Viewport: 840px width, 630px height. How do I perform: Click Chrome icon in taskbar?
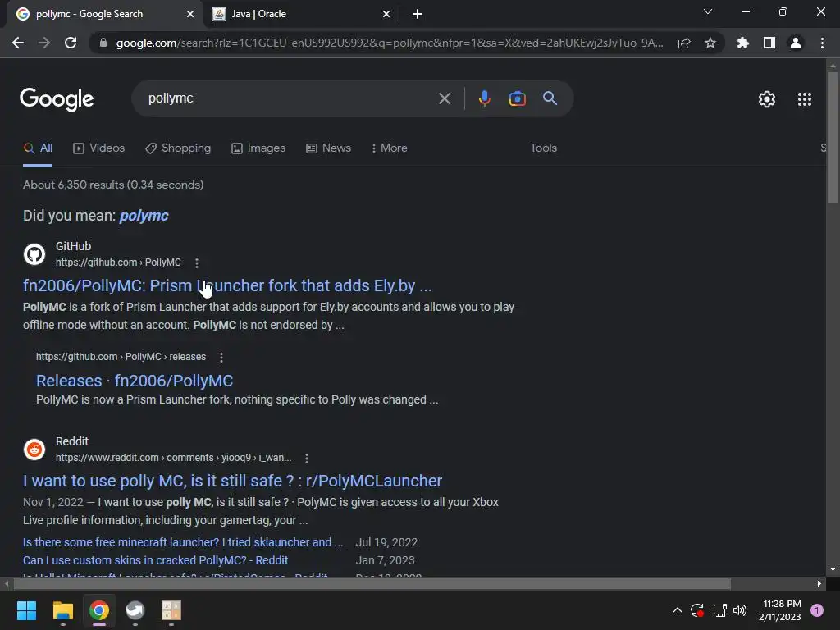[x=99, y=610]
